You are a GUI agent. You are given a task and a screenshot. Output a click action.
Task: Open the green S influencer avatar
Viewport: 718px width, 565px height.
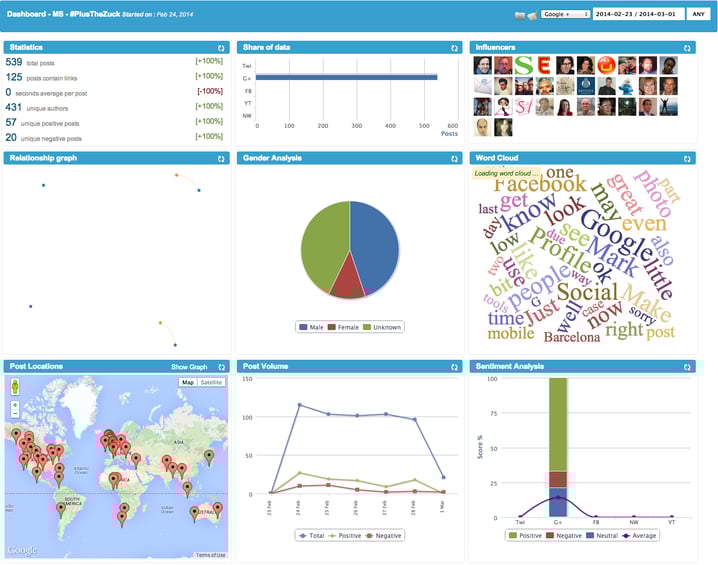523,65
